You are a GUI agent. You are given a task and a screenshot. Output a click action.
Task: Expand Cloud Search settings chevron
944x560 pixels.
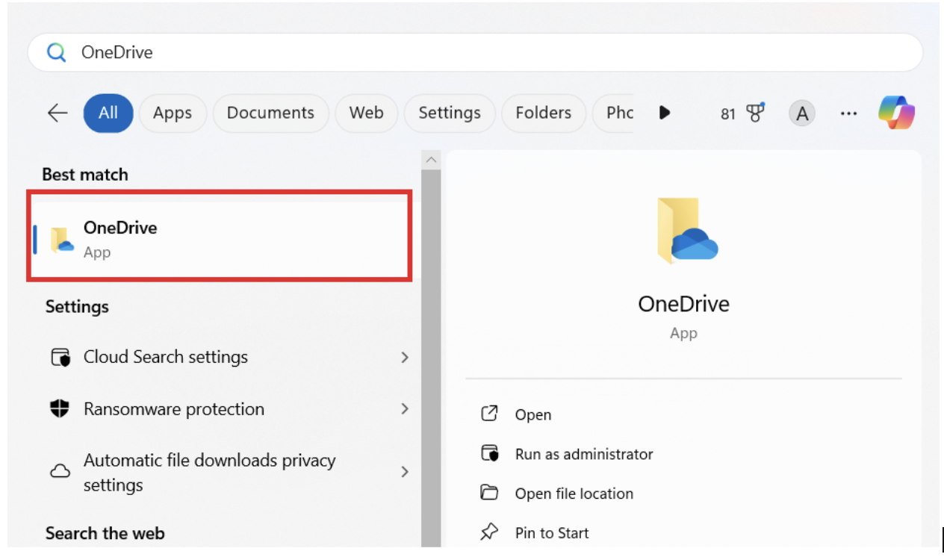pyautogui.click(x=405, y=358)
